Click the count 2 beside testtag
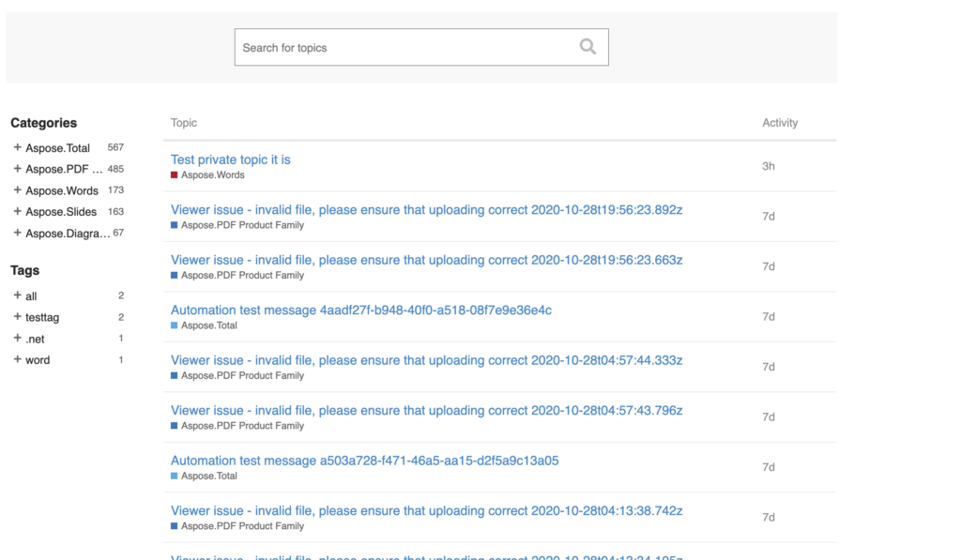Viewport: 961px width, 560px height. click(x=121, y=317)
